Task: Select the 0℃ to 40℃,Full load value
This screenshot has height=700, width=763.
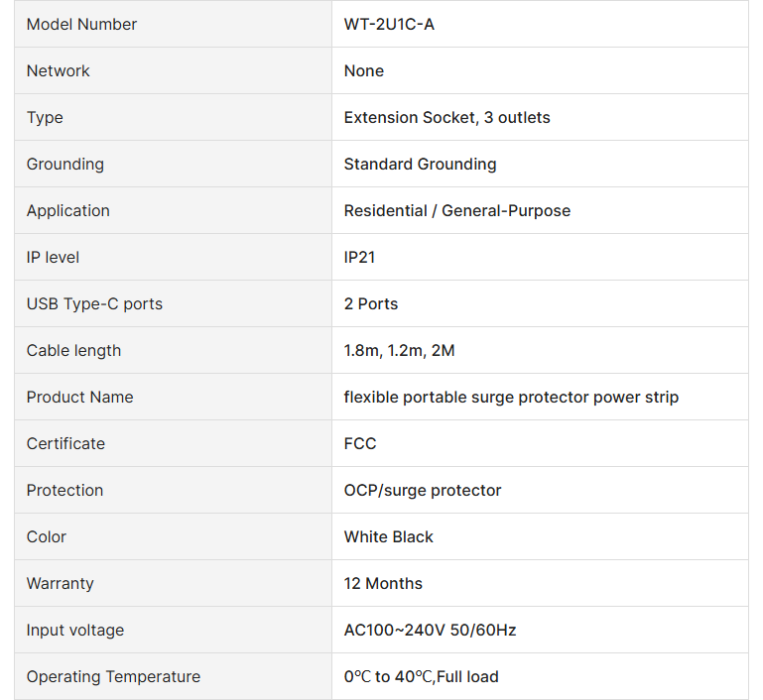Action: pyautogui.click(x=421, y=676)
